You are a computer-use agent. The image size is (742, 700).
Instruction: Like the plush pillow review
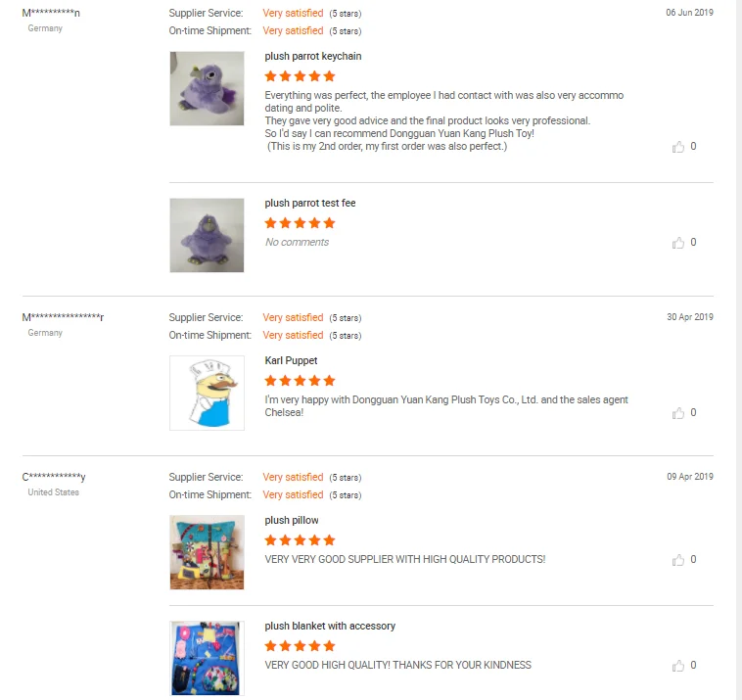click(x=678, y=560)
